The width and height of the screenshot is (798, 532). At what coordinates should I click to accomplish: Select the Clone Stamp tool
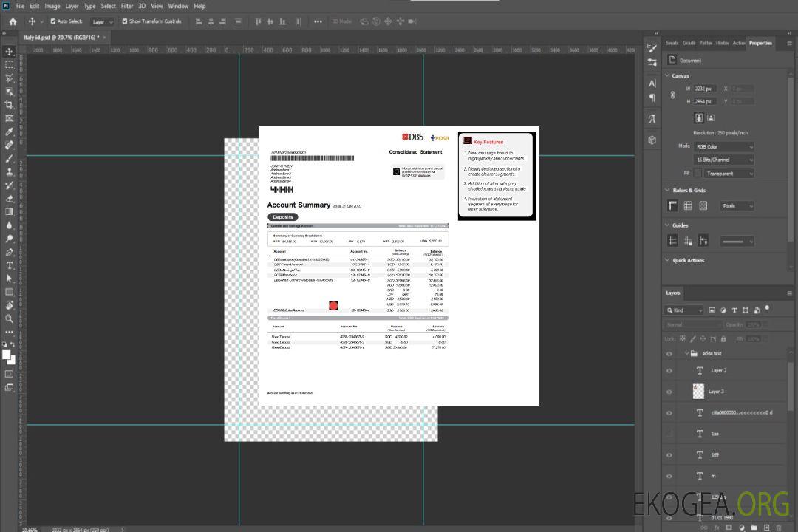pos(9,172)
